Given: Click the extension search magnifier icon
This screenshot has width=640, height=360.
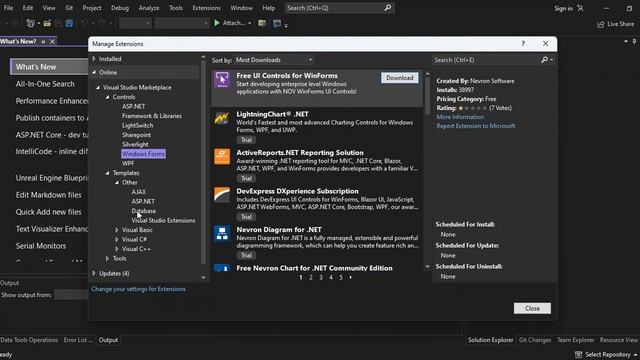Looking at the screenshot, I should (x=544, y=60).
